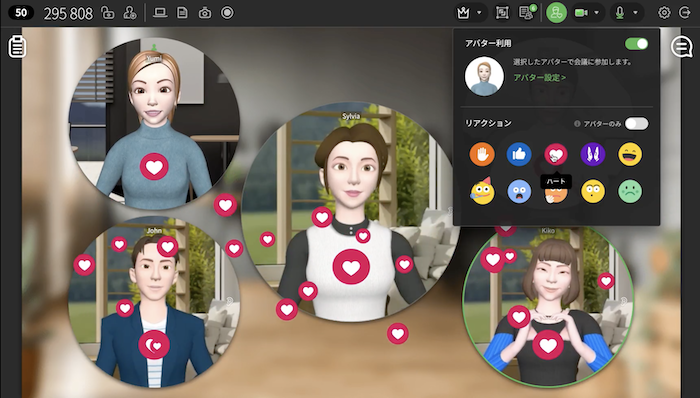Image resolution: width=700 pixels, height=398 pixels.
Task: Send the raised hand reaction
Action: click(482, 154)
